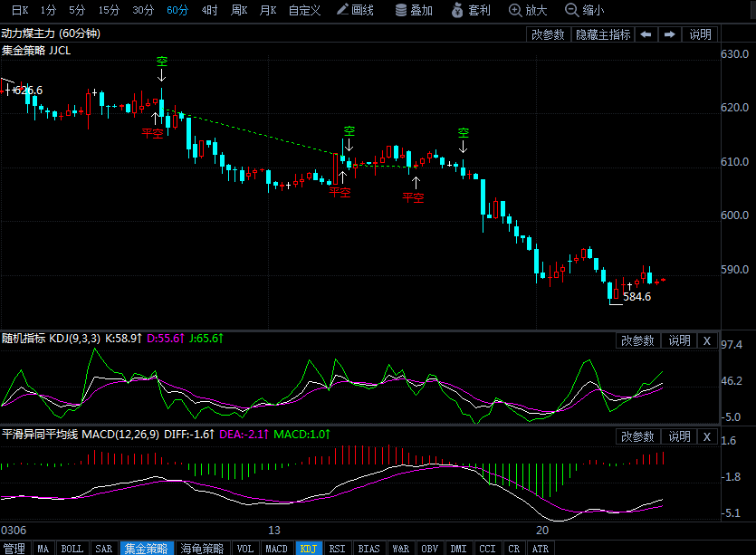Switch to the 日K daily chart
This screenshot has width=756, height=555.
[x=20, y=10]
